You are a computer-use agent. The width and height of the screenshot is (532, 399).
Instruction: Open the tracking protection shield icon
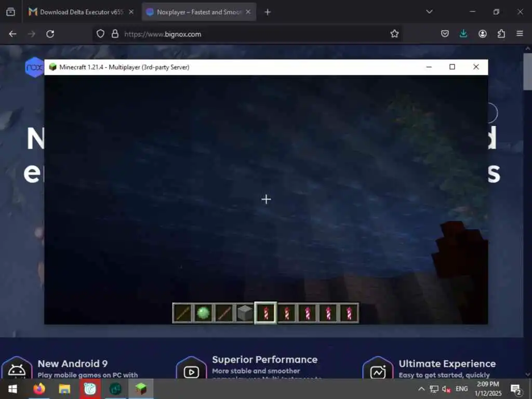[x=100, y=34]
